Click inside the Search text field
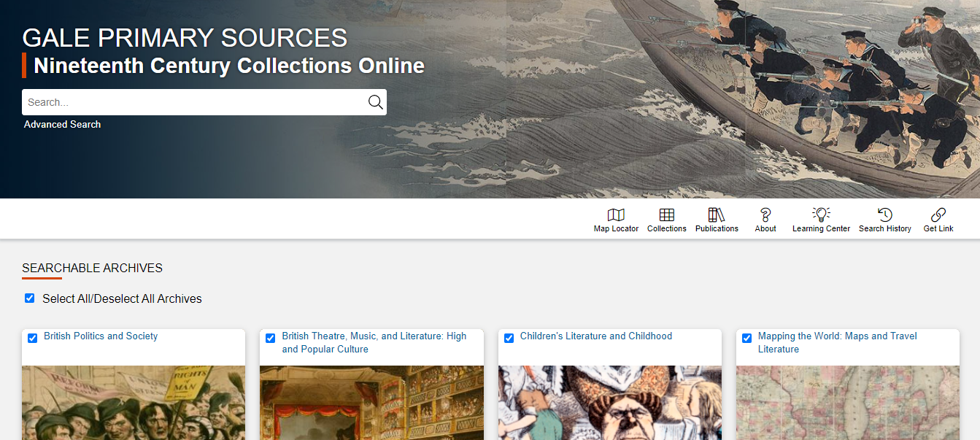Viewport: 980px width, 440px height. [x=193, y=102]
